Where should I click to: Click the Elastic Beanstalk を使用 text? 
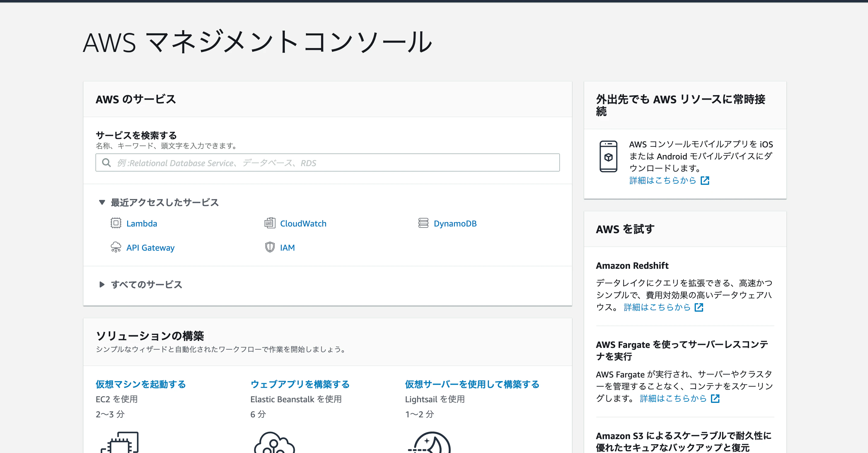pos(296,400)
